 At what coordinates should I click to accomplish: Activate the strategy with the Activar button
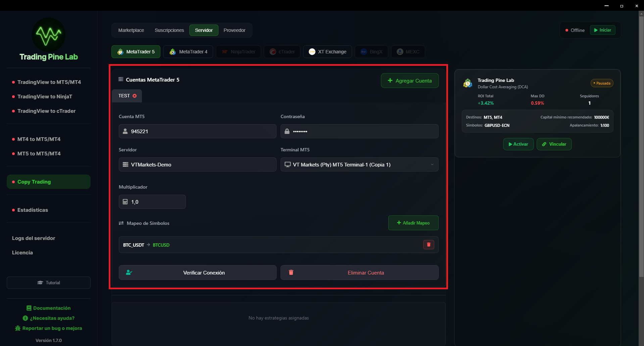pos(518,144)
